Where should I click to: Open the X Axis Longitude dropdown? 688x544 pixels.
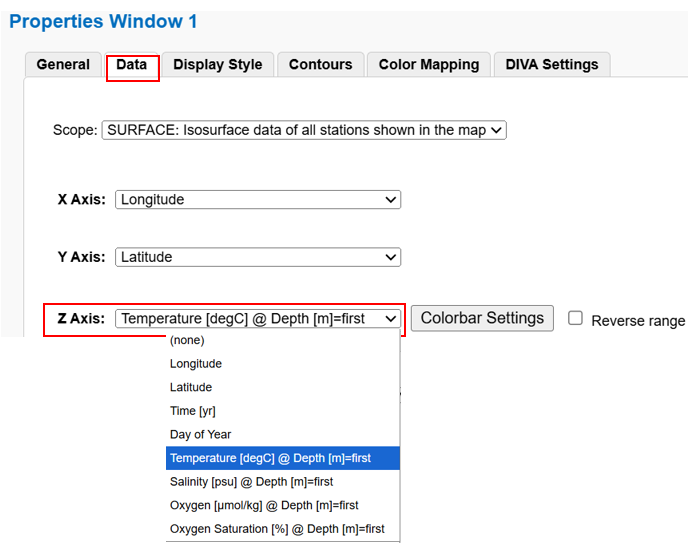(x=257, y=200)
